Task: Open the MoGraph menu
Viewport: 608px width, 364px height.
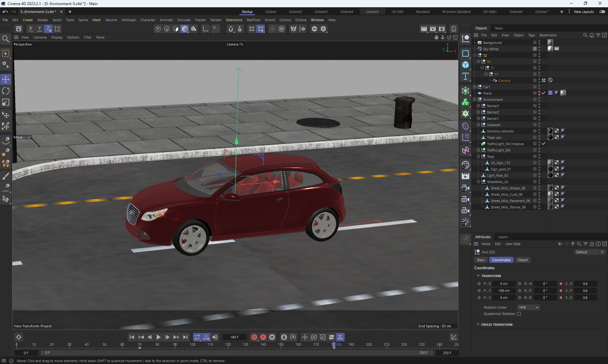Action: click(129, 20)
